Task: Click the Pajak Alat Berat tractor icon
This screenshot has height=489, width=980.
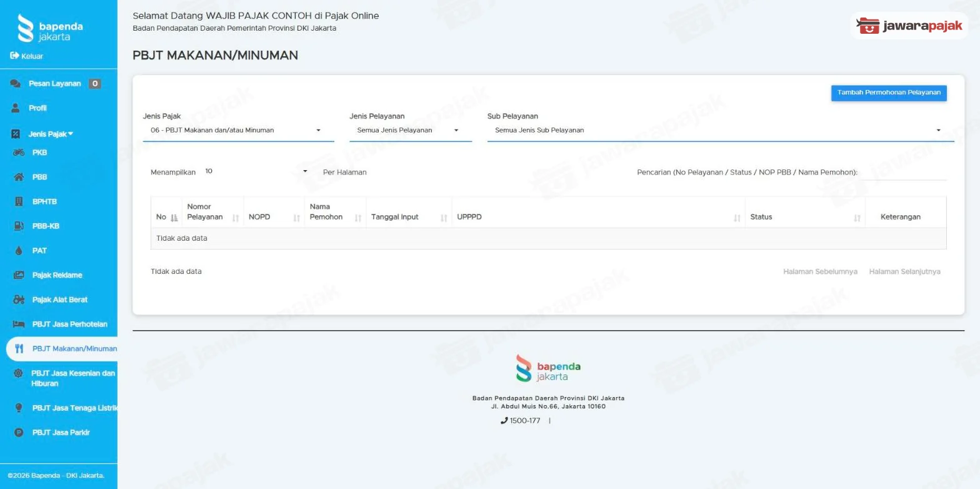Action: 19,300
